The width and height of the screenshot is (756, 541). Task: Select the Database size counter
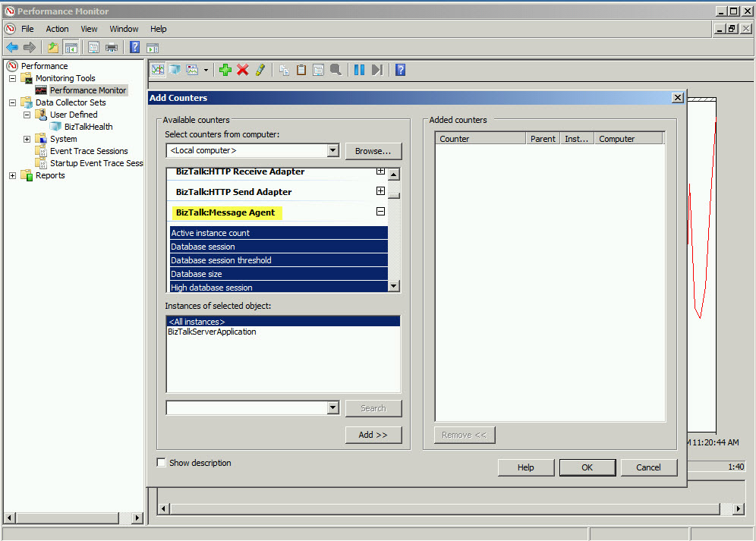[x=279, y=274]
